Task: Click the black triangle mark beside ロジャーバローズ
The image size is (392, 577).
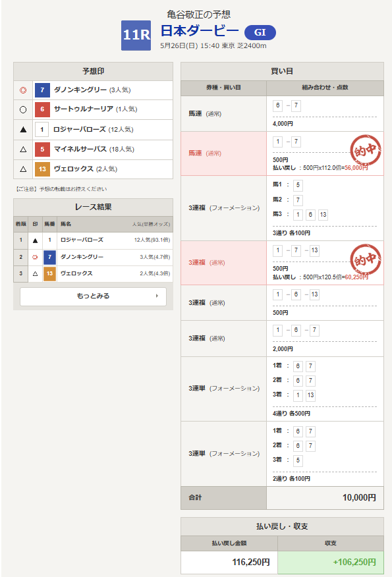Action: click(x=23, y=130)
